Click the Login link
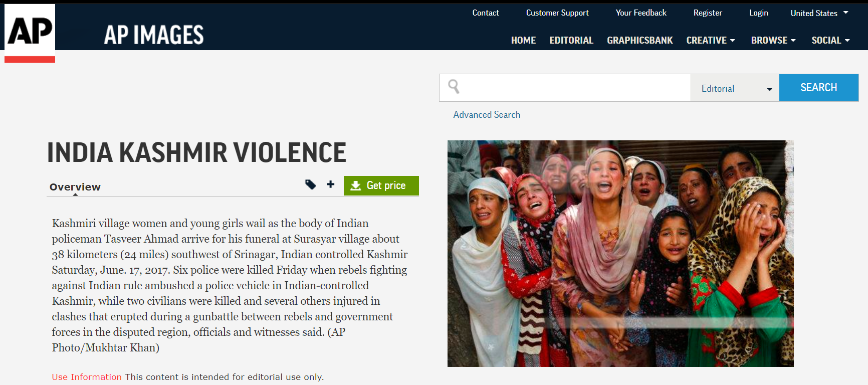This screenshot has width=868, height=385. pos(759,13)
